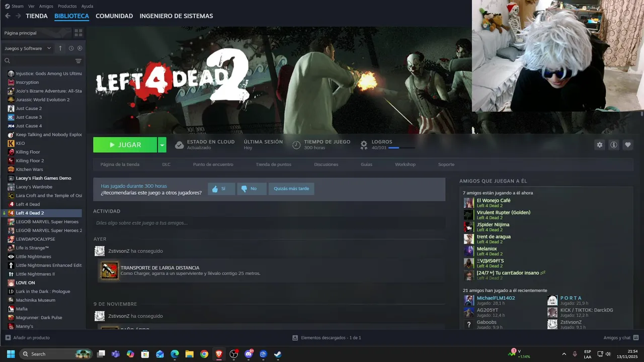Image resolution: width=644 pixels, height=362 pixels.
Task: Select Killing Floor 2 in library
Action: pos(30,161)
